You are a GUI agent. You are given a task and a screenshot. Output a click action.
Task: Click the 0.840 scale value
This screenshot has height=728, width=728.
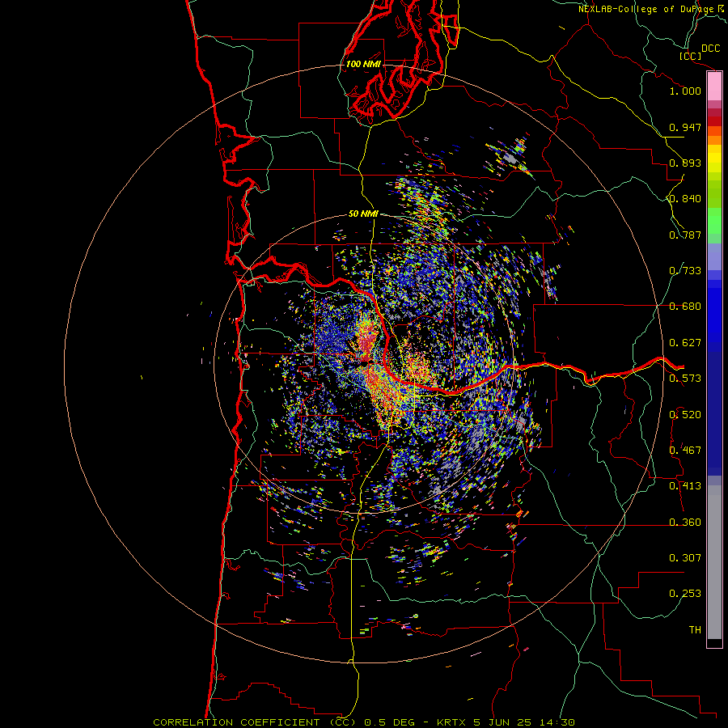pos(685,199)
